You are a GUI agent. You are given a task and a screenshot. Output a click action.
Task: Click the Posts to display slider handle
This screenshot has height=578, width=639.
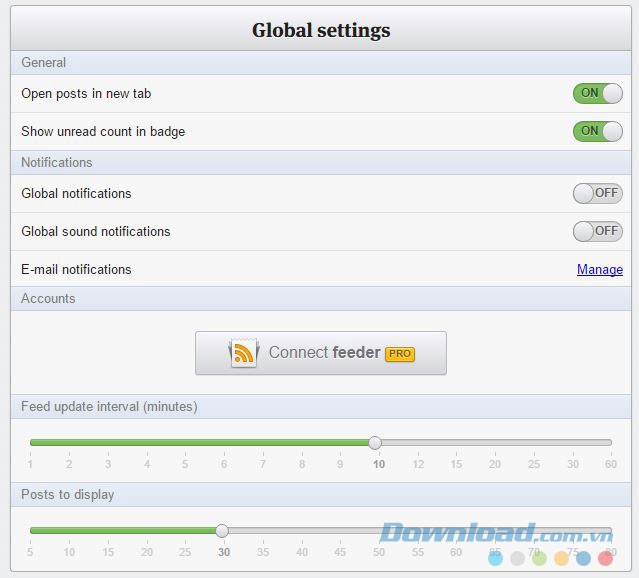tap(222, 530)
